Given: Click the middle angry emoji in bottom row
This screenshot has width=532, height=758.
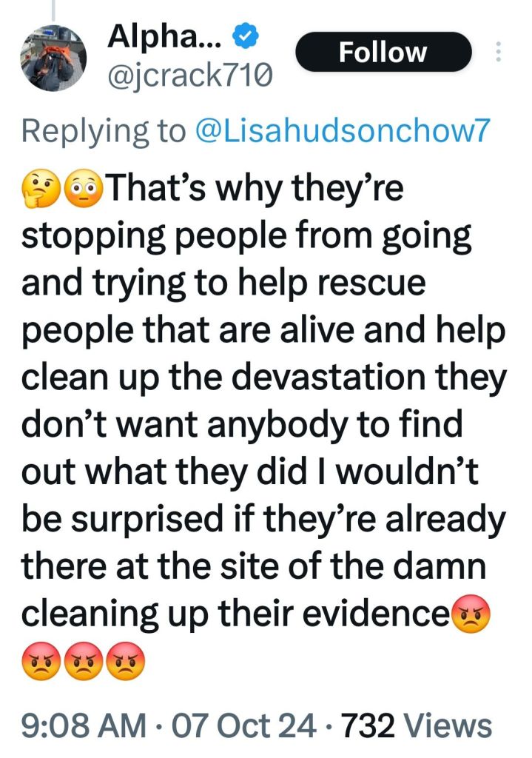Looking at the screenshot, I should 84,661.
